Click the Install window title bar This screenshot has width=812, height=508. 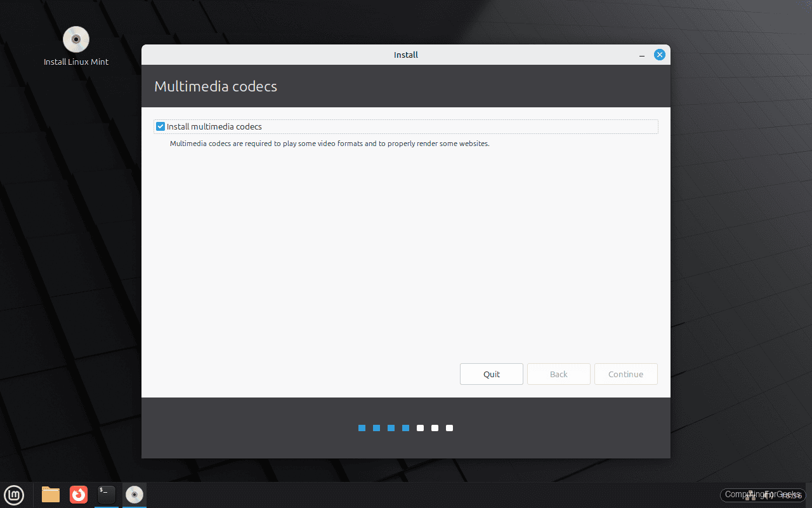(406, 55)
